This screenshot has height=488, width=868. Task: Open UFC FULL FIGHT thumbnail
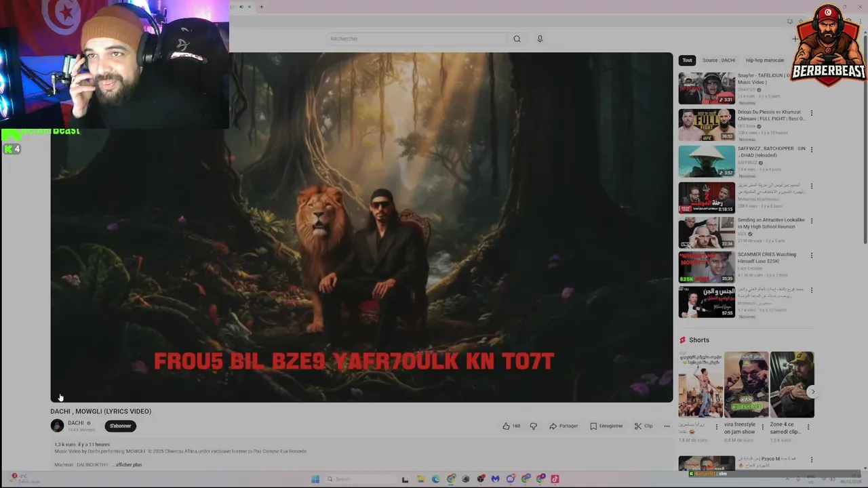point(707,125)
